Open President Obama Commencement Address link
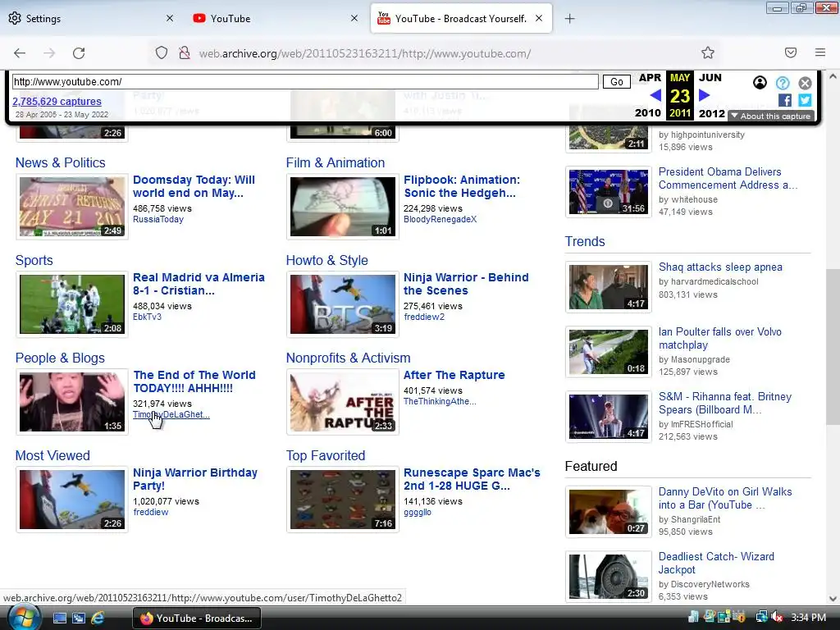This screenshot has height=630, width=840. [x=728, y=178]
